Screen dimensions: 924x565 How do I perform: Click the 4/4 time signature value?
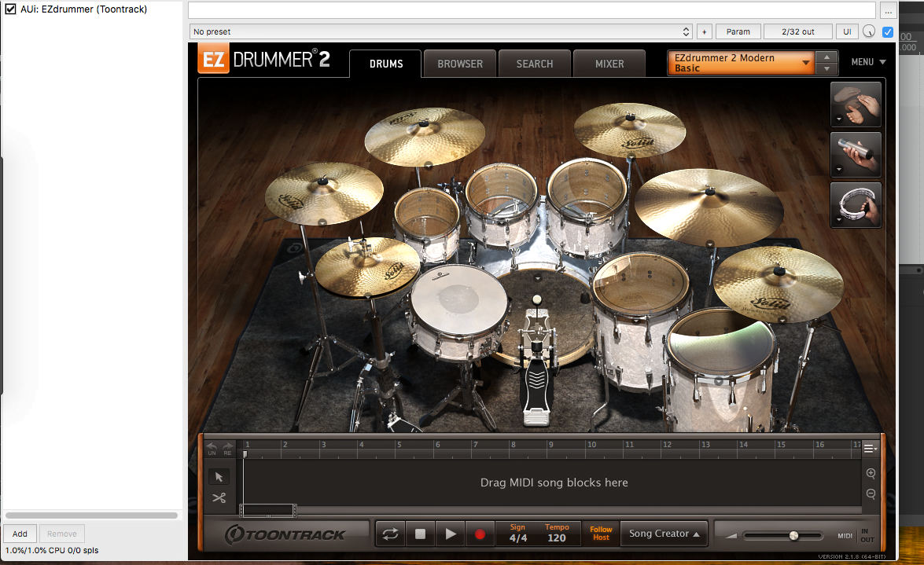(518, 538)
